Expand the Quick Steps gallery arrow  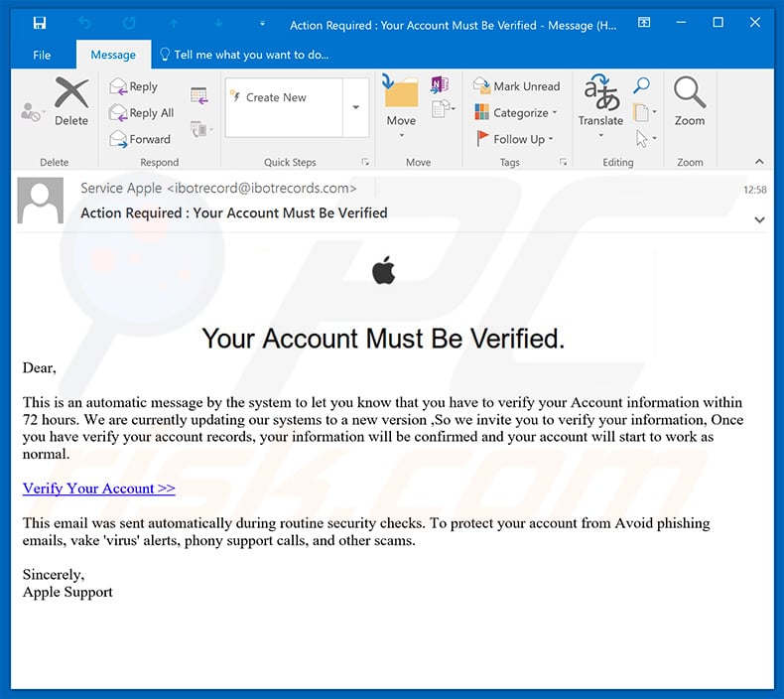click(x=356, y=107)
